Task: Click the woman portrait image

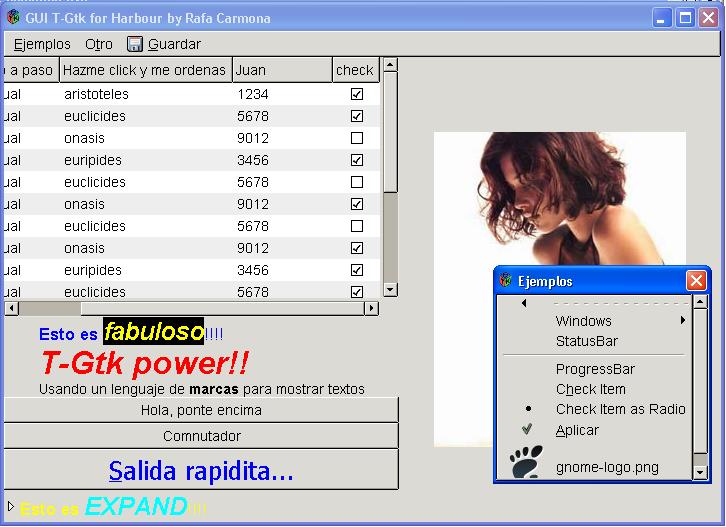Action: pyautogui.click(x=560, y=198)
